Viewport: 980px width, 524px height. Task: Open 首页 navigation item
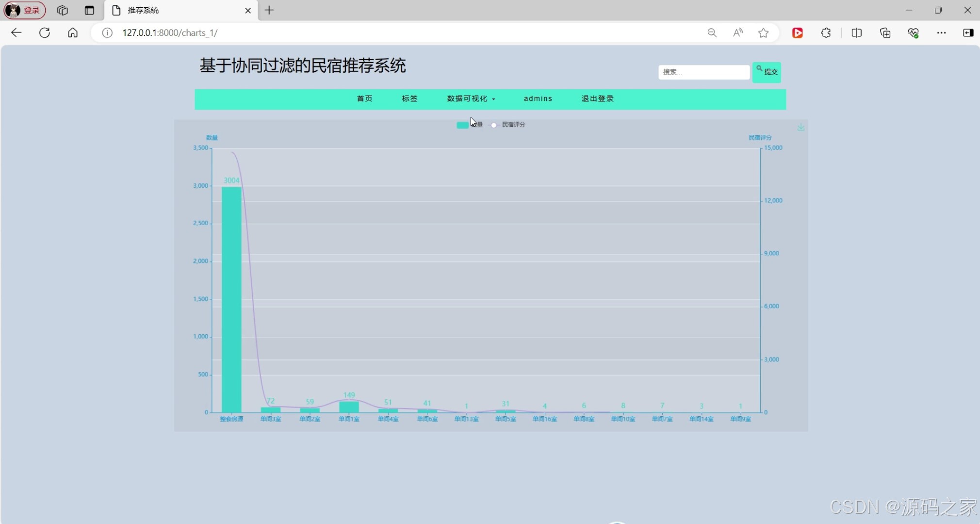coord(364,98)
